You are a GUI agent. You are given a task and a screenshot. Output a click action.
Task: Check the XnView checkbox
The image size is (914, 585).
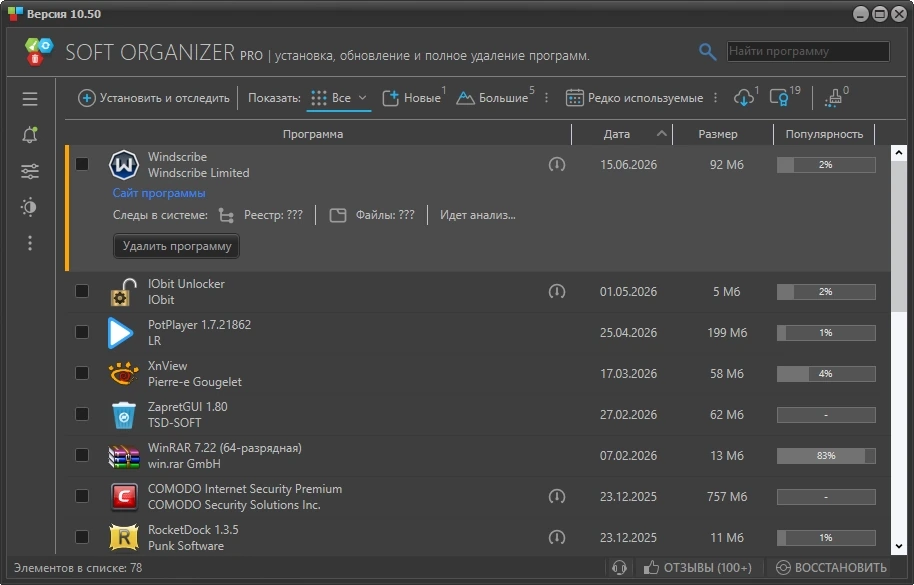tap(82, 373)
